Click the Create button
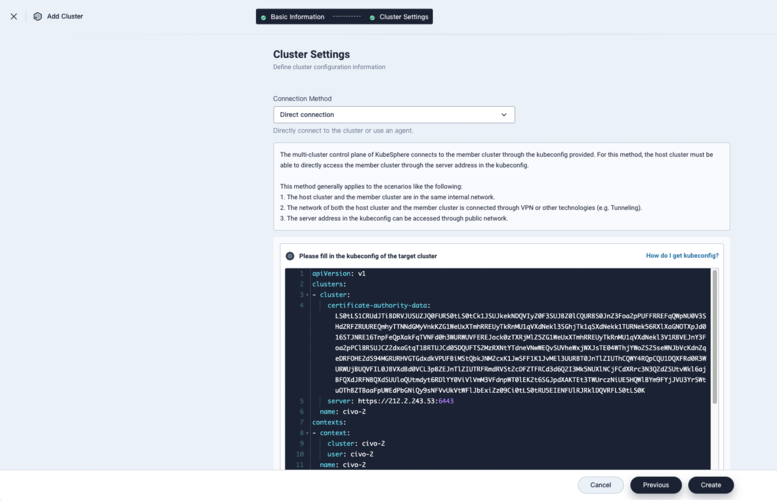Screen dimensions: 777x500 point(711,485)
